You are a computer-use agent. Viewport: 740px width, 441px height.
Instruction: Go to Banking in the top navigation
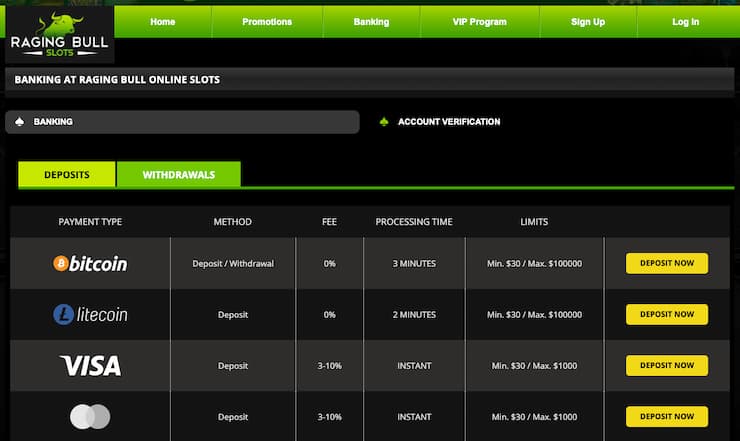(371, 22)
